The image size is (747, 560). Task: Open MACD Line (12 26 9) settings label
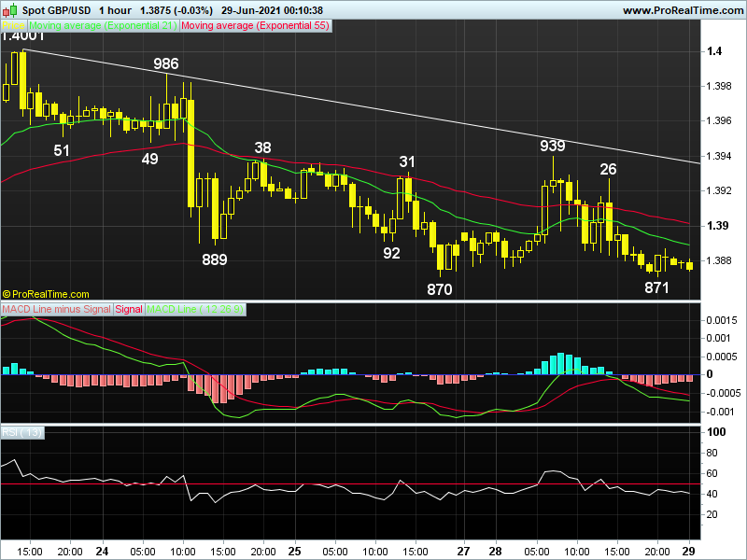195,309
